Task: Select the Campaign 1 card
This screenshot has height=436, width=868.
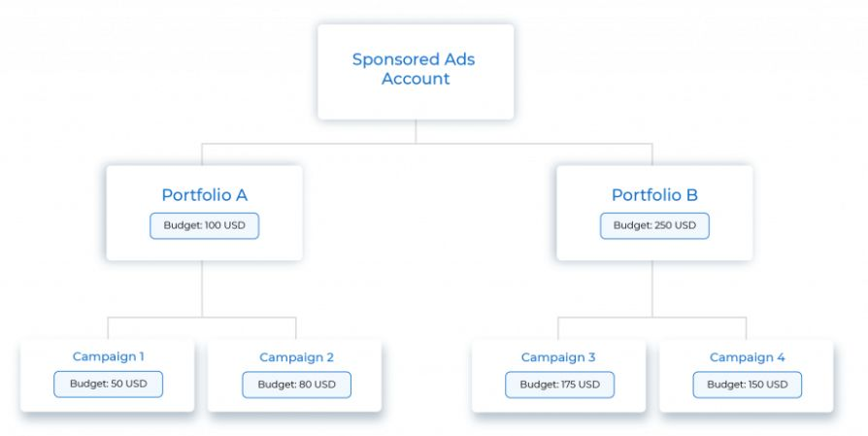Action: (x=108, y=375)
